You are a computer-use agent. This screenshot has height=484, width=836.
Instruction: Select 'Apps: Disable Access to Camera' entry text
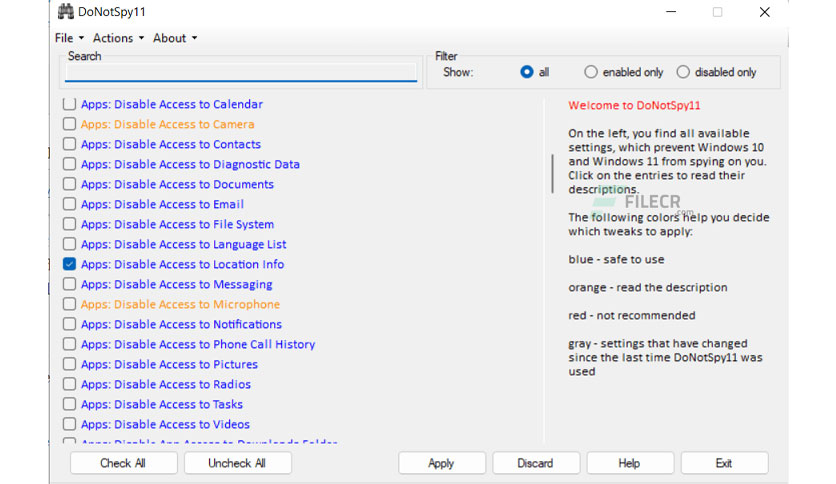click(x=167, y=124)
